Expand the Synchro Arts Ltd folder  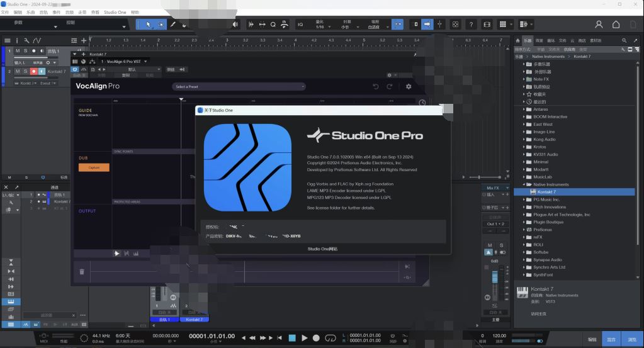[524, 267]
